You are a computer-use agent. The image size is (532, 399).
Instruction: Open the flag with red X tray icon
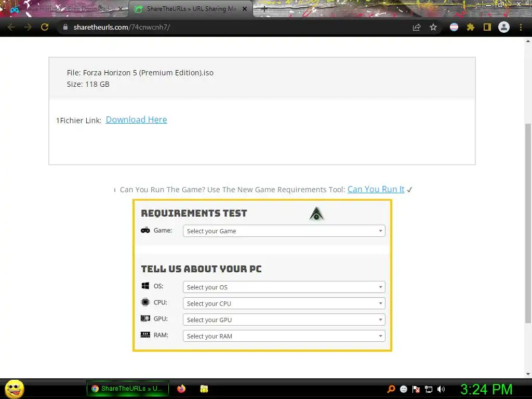pyautogui.click(x=416, y=389)
